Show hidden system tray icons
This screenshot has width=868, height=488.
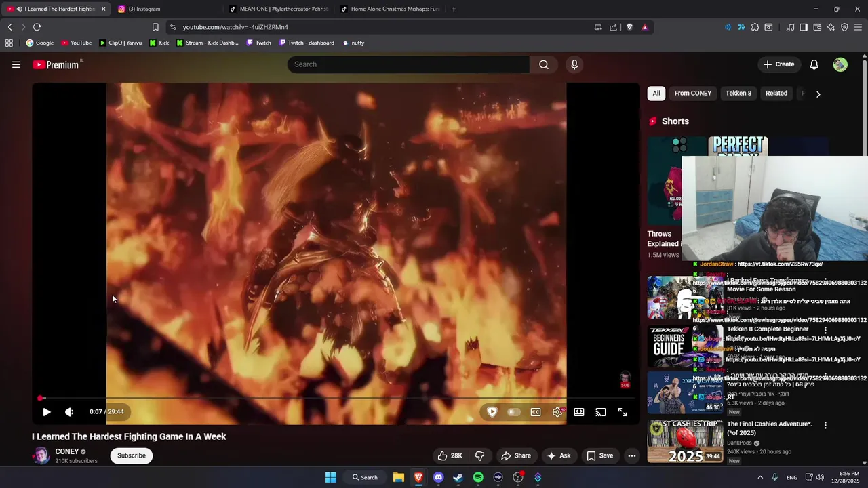tap(760, 477)
